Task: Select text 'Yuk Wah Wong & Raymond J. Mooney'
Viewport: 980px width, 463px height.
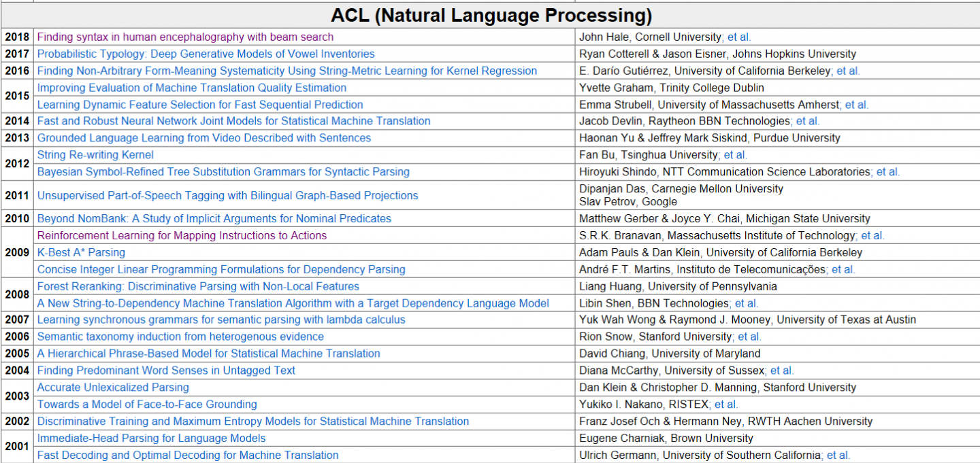Action: (674, 320)
